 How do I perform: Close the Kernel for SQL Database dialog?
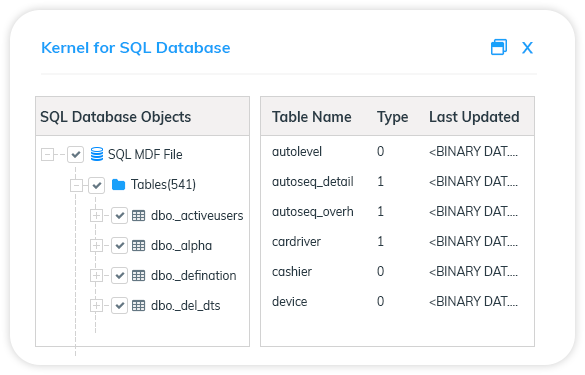[x=527, y=48]
